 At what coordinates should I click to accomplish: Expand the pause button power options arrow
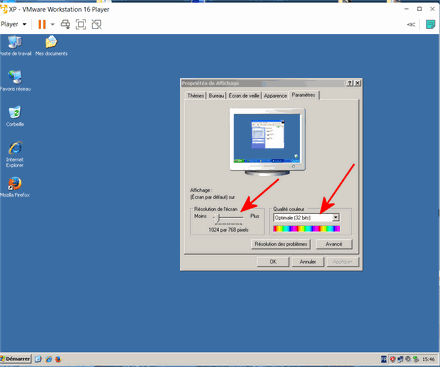52,24
